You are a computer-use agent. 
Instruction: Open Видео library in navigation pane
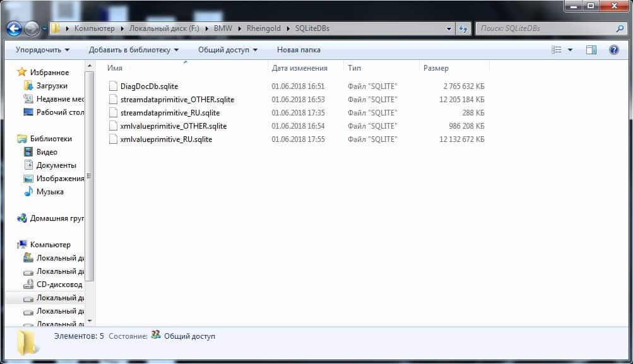pyautogui.click(x=47, y=152)
